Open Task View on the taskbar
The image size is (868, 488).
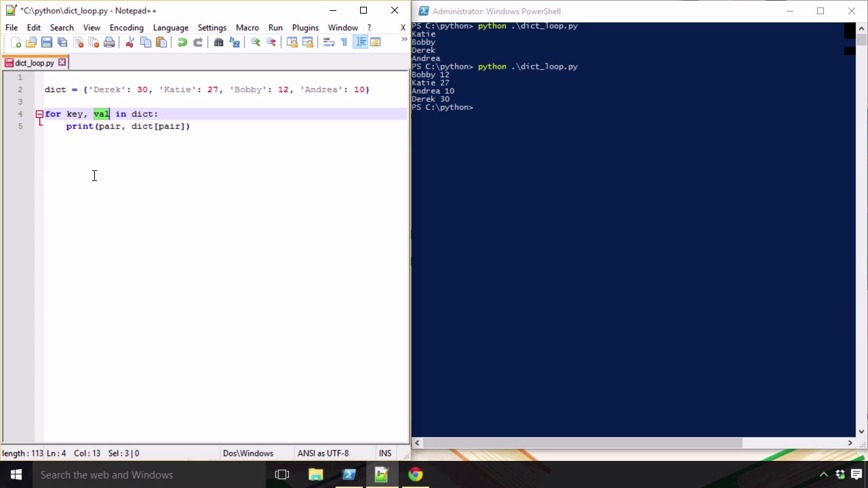point(282,474)
